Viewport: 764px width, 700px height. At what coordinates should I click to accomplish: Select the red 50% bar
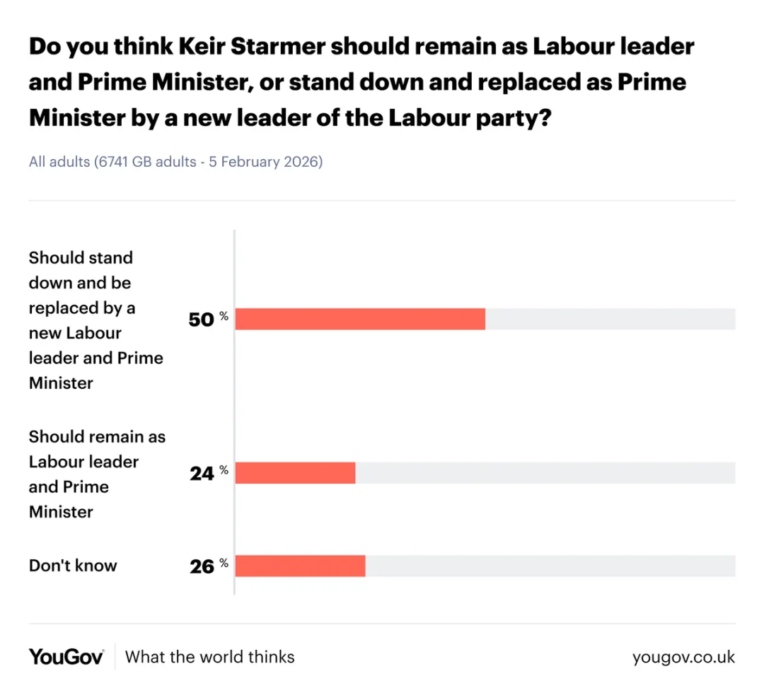click(x=360, y=320)
